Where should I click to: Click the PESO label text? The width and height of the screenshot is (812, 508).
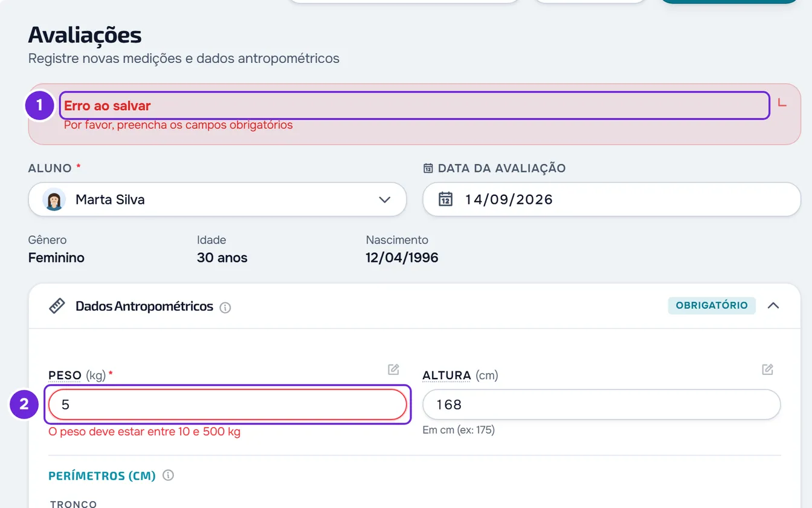(x=65, y=376)
